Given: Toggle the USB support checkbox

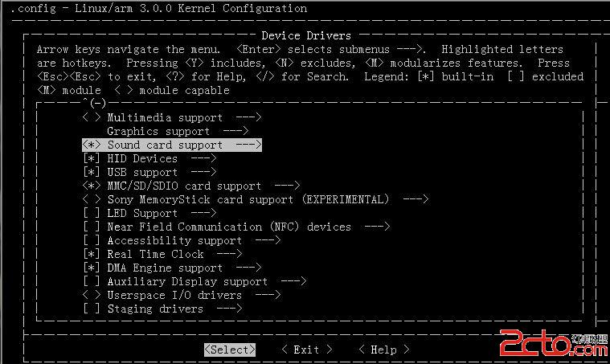Looking at the screenshot, I should (x=92, y=172).
